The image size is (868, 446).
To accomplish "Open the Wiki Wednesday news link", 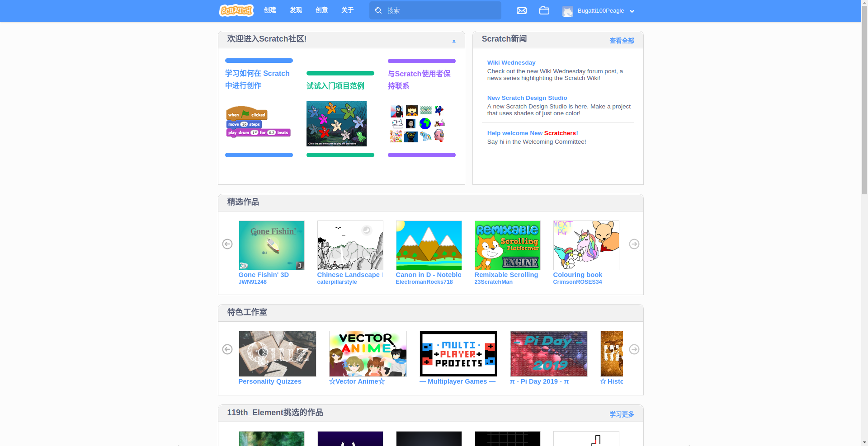I will (x=511, y=62).
